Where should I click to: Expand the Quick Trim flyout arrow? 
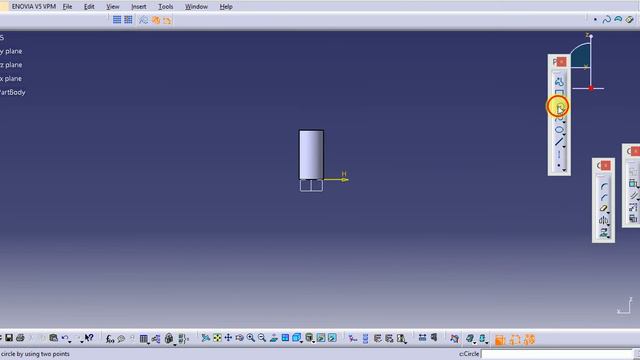609,213
